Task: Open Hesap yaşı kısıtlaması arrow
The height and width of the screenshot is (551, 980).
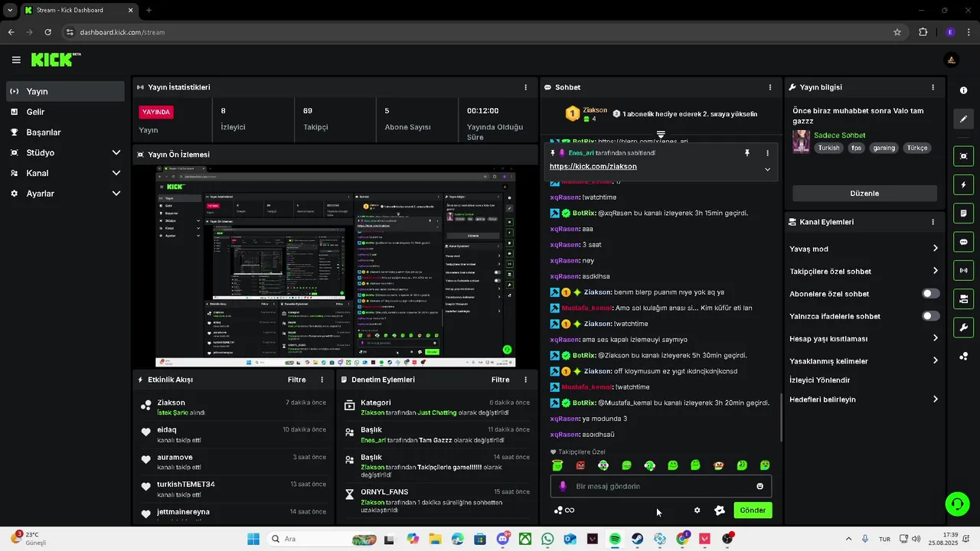Action: pos(935,338)
